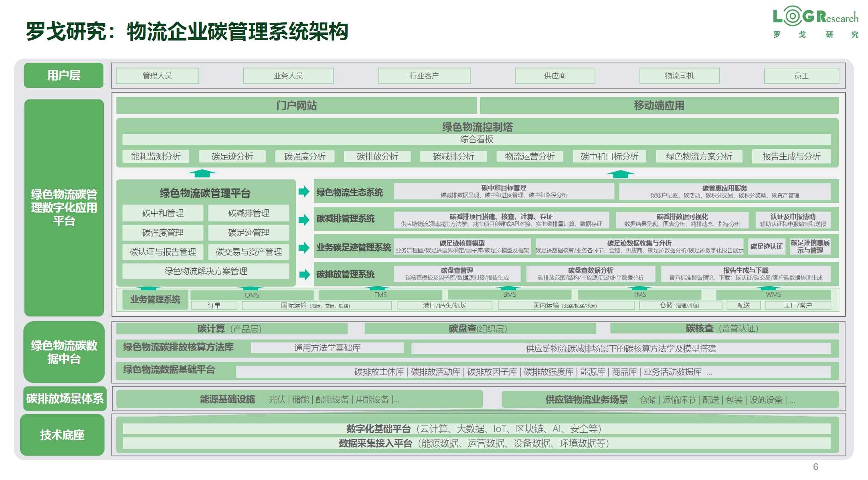Click 碳减排分析 box
Image resolution: width=868 pixels, height=480 pixels.
[x=453, y=156]
